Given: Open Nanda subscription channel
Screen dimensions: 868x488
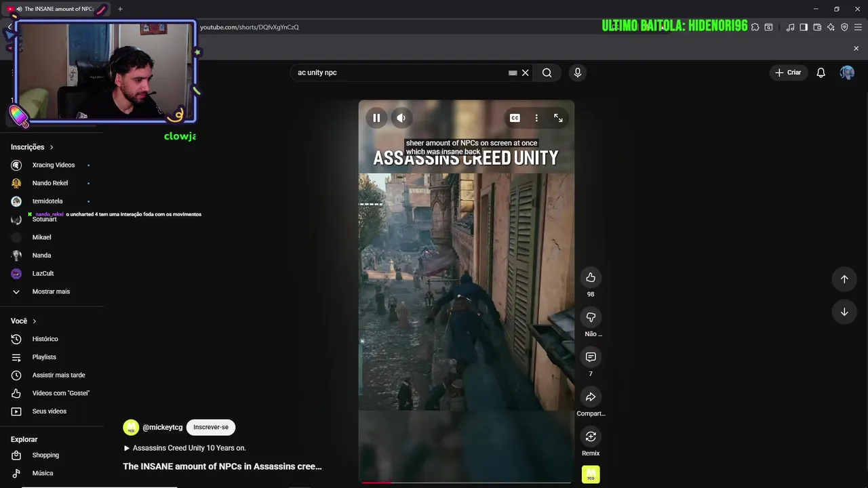Looking at the screenshot, I should tap(41, 256).
